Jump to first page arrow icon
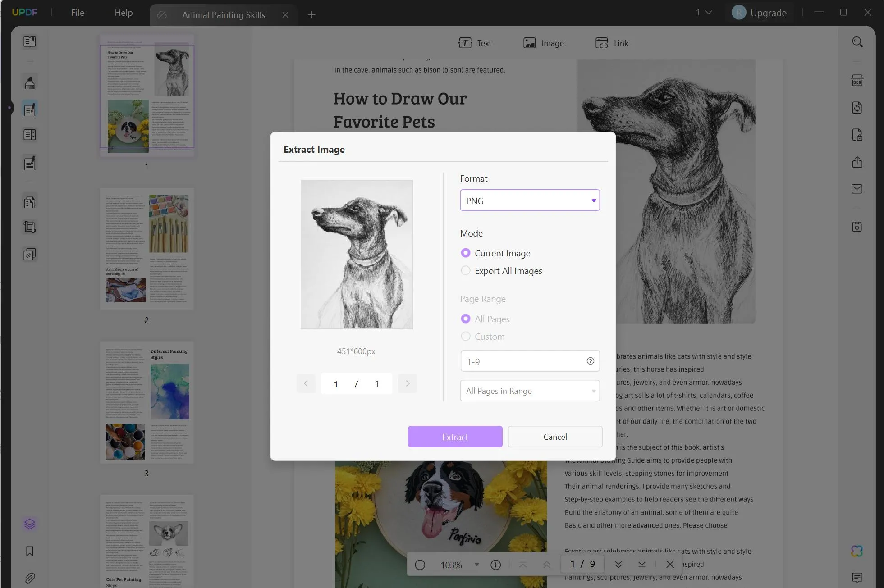The width and height of the screenshot is (884, 588). click(x=523, y=565)
